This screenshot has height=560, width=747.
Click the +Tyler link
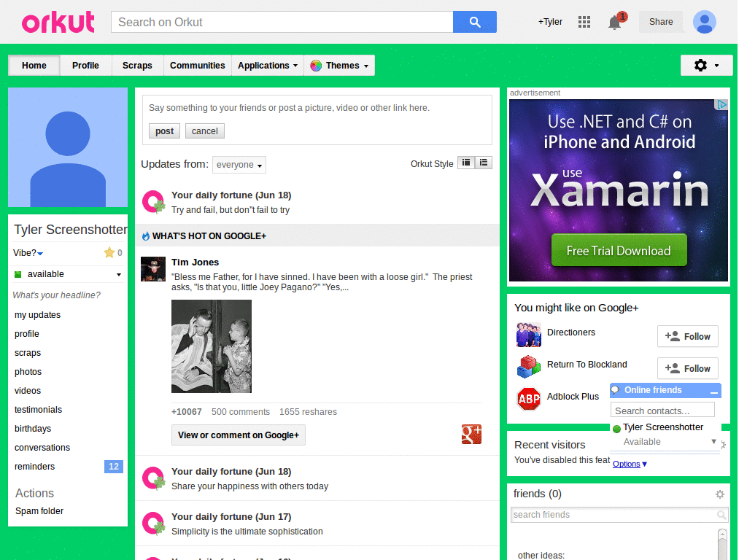tap(550, 22)
